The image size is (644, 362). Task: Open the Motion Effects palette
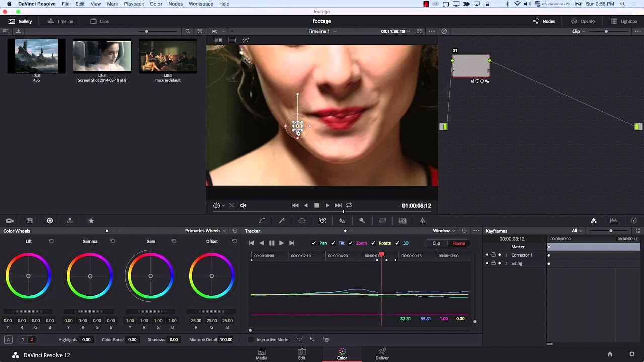tap(91, 221)
